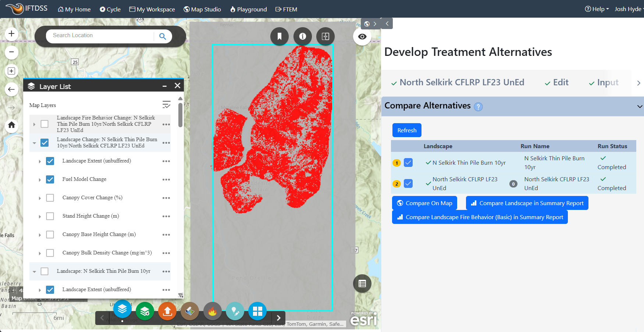Screen dimensions: 644x332
Task: Open the Map Studio menu item
Action: [202, 9]
